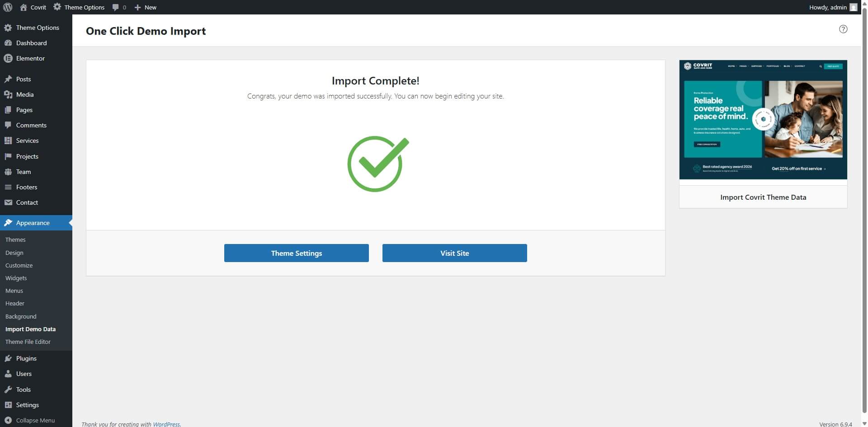This screenshot has height=427, width=868.
Task: Click the admin user avatar icon
Action: pyautogui.click(x=853, y=7)
